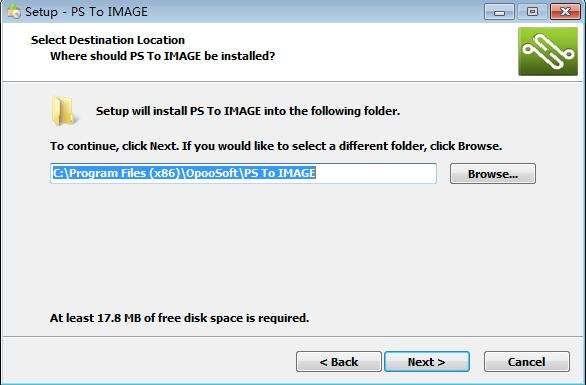Image resolution: width=586 pixels, height=385 pixels.
Task: Click the empty gray panel below the path field
Action: click(292, 247)
